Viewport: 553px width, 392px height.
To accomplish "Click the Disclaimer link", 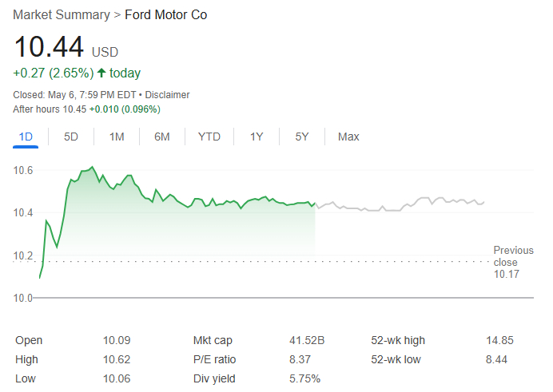I will pyautogui.click(x=167, y=95).
